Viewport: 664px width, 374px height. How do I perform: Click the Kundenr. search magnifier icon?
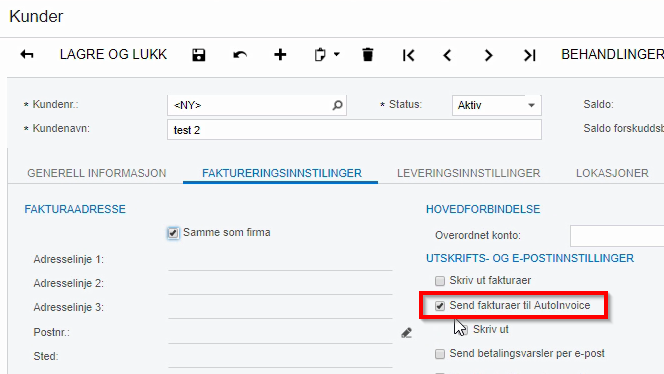[337, 105]
